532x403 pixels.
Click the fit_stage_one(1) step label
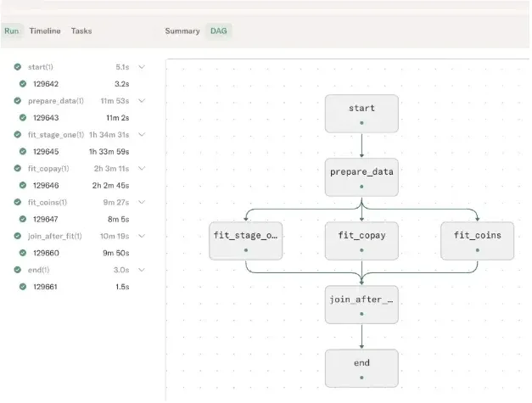click(x=56, y=135)
